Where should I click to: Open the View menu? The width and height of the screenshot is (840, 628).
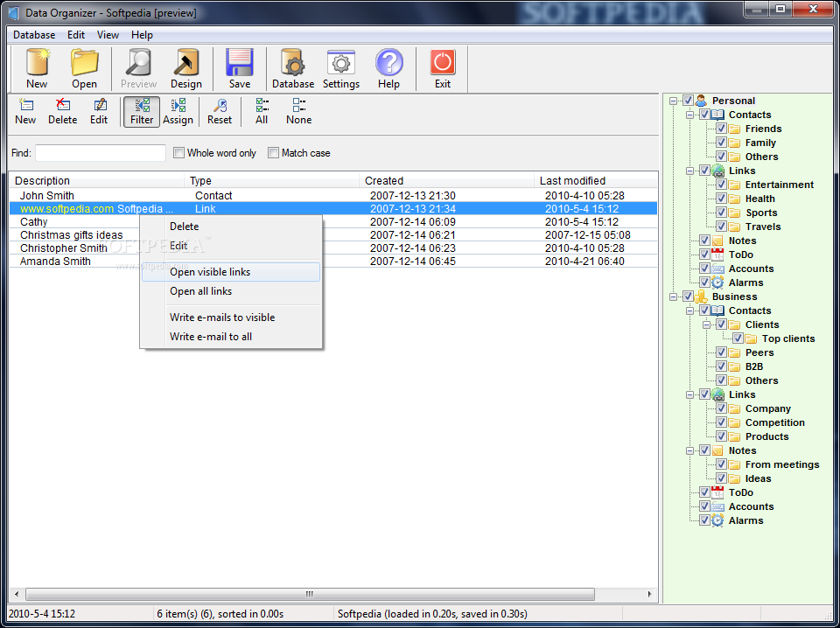point(108,35)
